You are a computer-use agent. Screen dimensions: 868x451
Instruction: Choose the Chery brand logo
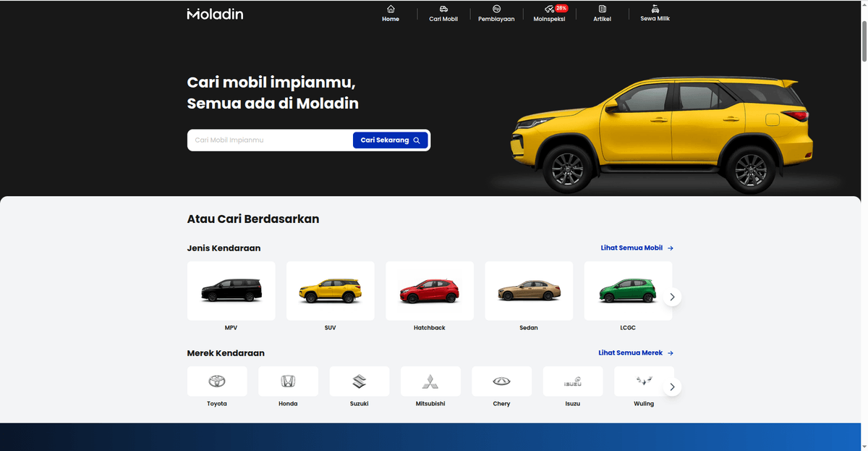point(501,382)
